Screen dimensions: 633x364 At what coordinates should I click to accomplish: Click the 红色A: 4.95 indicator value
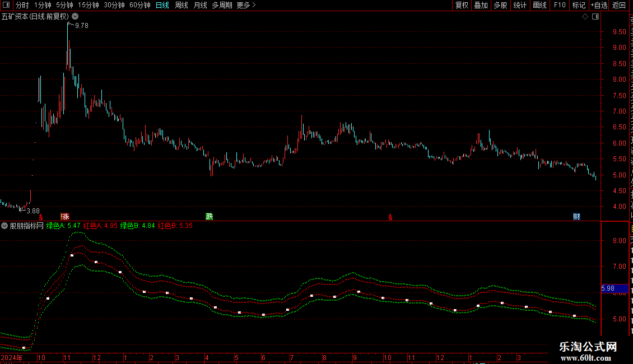[x=100, y=226]
